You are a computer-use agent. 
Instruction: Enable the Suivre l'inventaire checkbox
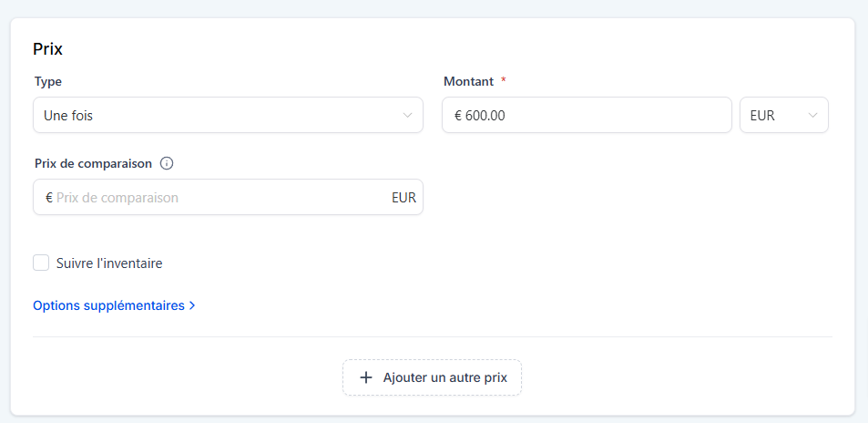[41, 263]
